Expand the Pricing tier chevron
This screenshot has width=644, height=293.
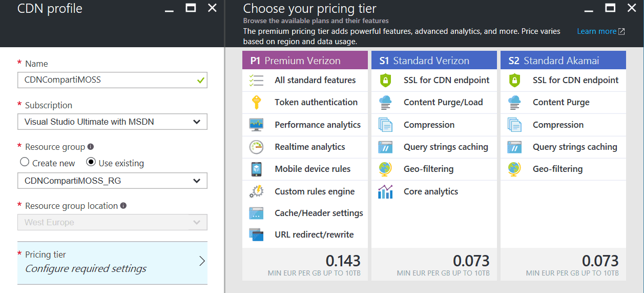point(202,261)
